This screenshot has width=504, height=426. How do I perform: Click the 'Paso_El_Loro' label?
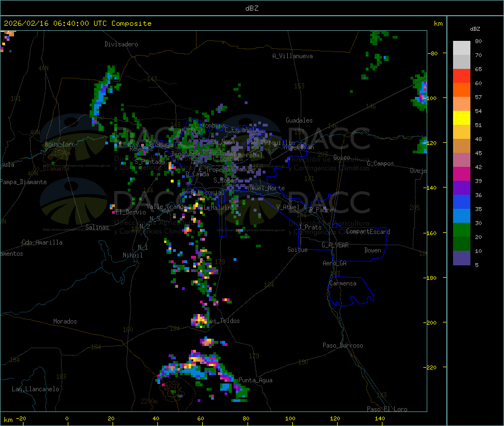point(388,409)
